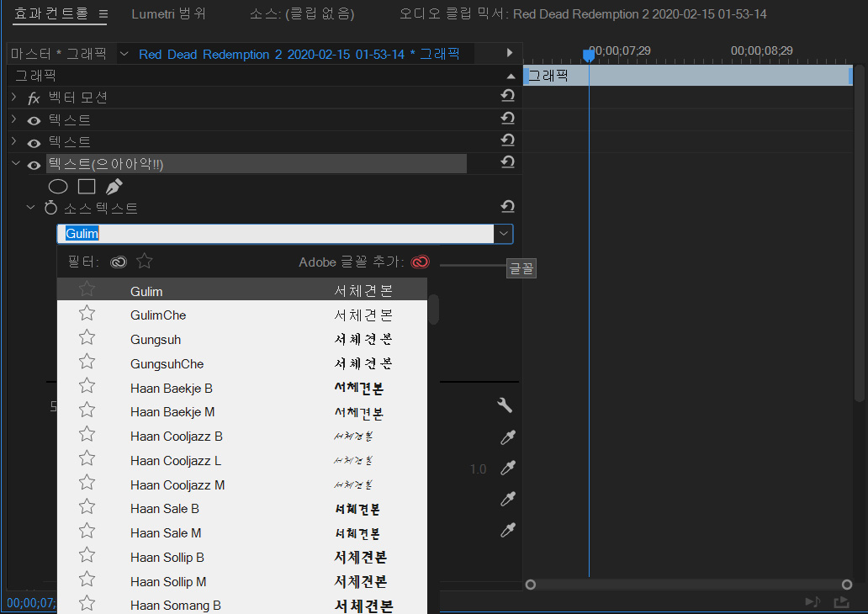Favorite the Haan Cooljazz B font star

coord(87,435)
